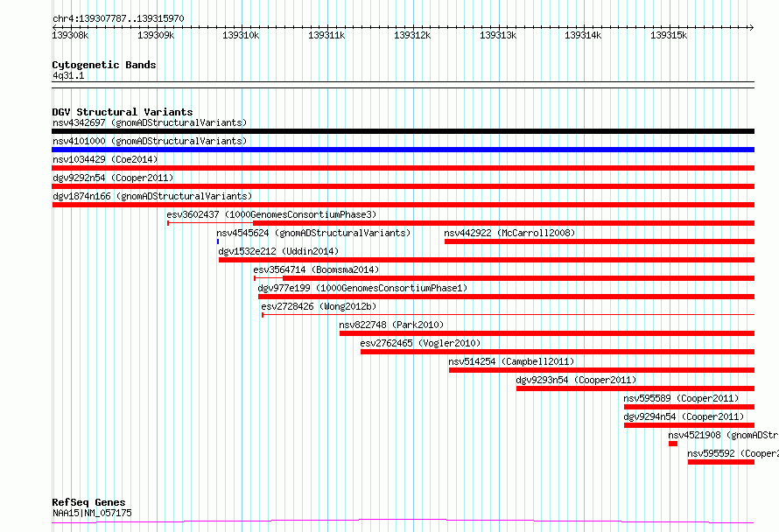Click dgv9293n54 (Cooper2011) label

[x=576, y=380]
